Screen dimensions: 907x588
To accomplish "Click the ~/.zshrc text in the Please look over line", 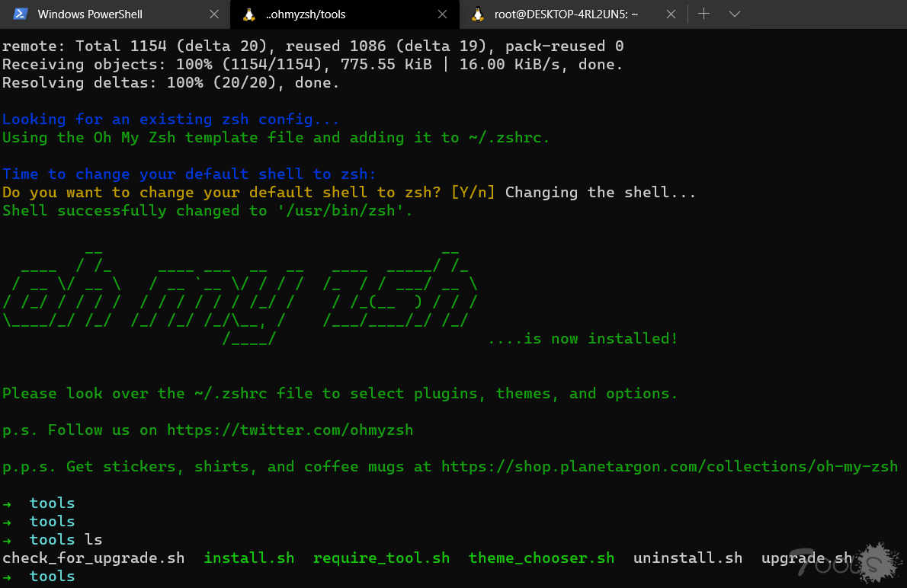I will (231, 394).
